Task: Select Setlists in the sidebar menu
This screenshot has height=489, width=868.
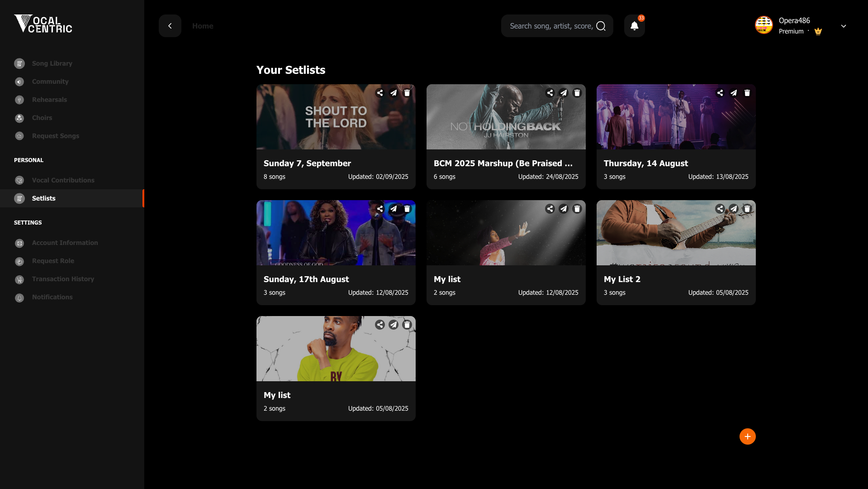Action: tap(43, 198)
